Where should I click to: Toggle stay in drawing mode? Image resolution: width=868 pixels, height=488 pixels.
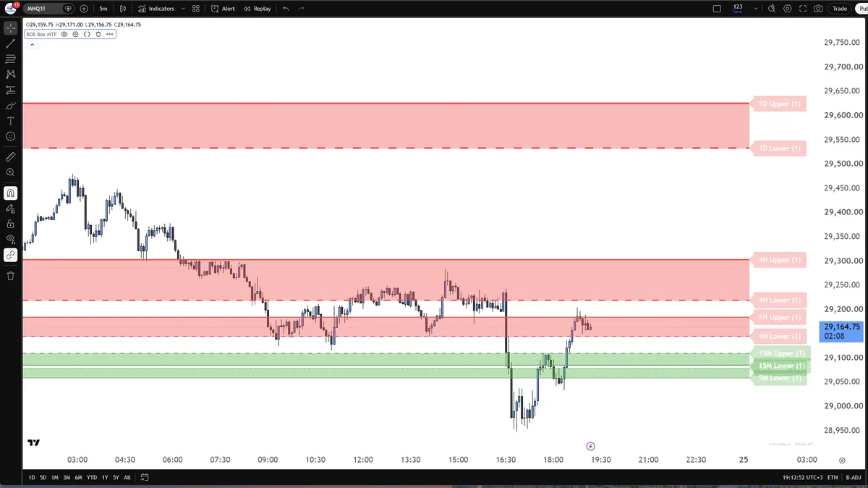coord(11,209)
